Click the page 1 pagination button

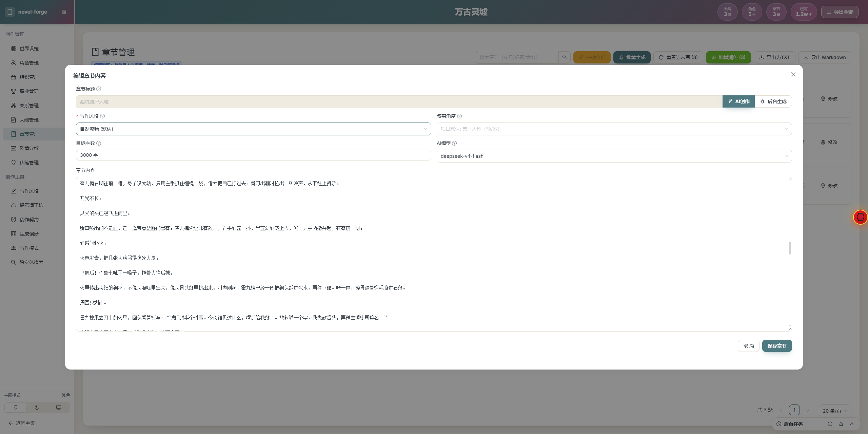point(794,410)
